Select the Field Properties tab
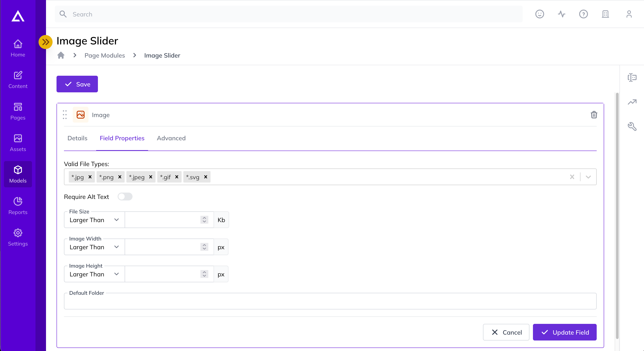Screen dimensions: 644x351 [x=122, y=138]
